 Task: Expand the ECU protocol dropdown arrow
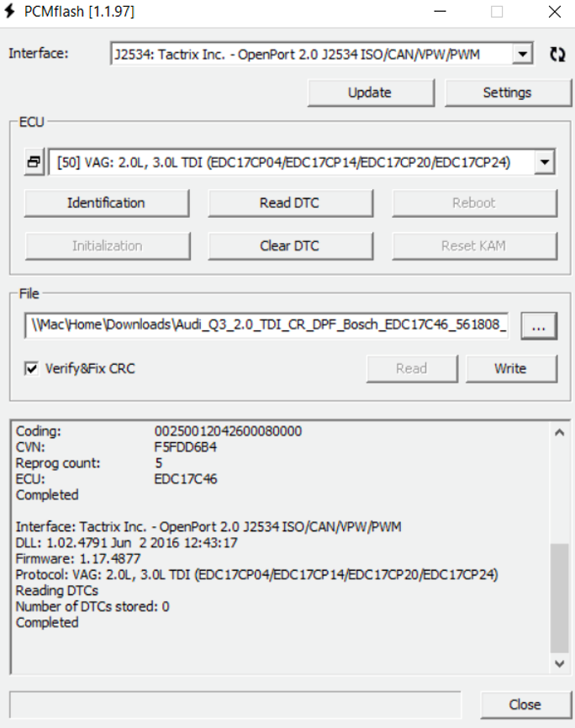point(545,162)
